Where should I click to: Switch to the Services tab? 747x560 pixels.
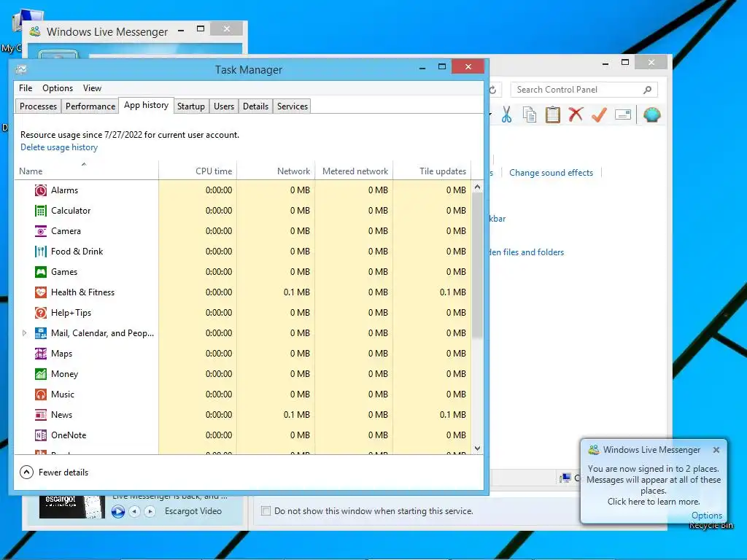point(293,106)
